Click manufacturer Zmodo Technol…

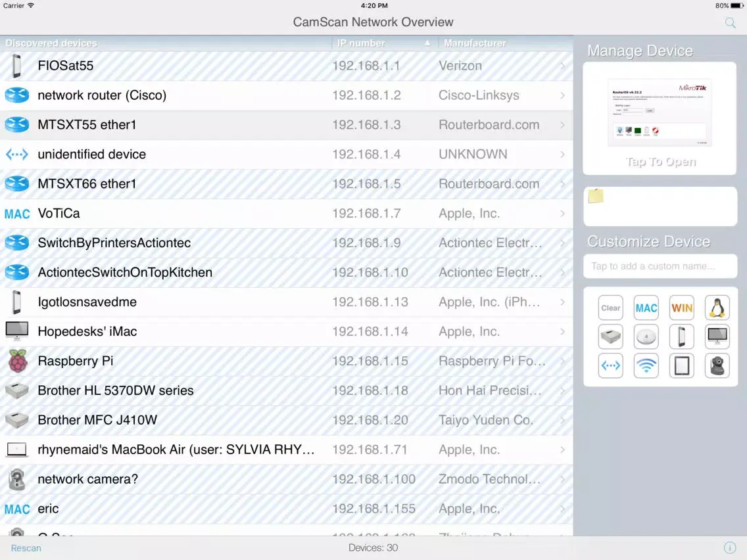tap(489, 479)
